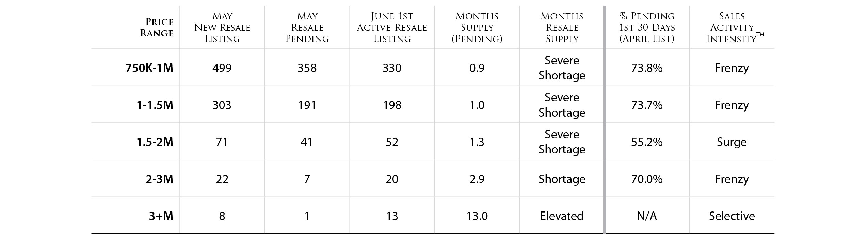Screen dimensions: 868x234
Task: Click the Months Supply (Pending) header
Action: [x=477, y=28]
